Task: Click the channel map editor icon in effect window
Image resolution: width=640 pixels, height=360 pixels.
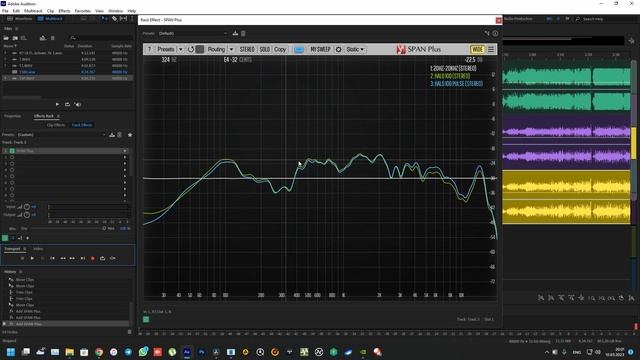Action: [487, 33]
